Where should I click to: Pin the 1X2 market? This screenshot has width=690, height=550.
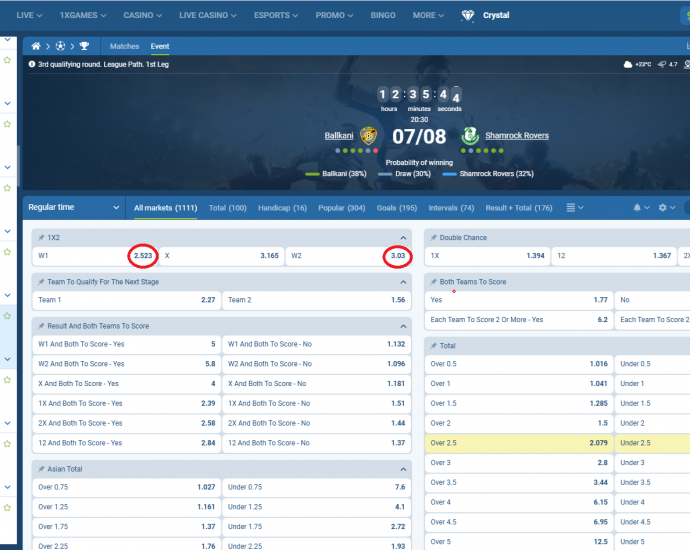click(x=41, y=238)
